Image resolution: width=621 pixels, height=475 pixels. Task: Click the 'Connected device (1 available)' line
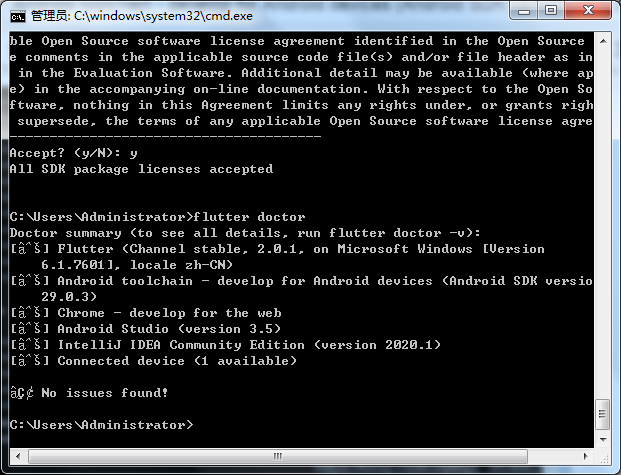click(153, 361)
